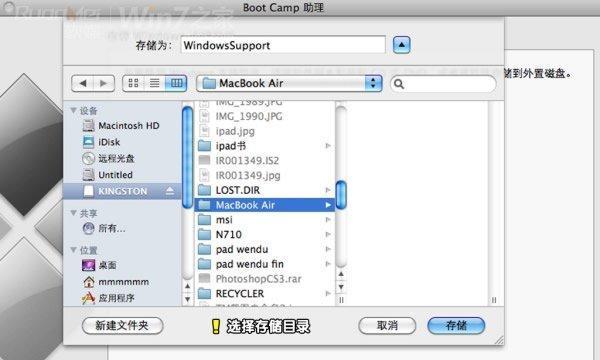Viewport: 600px width, 360px height.
Task: Click the ipad书 folder icon
Action: click(204, 146)
